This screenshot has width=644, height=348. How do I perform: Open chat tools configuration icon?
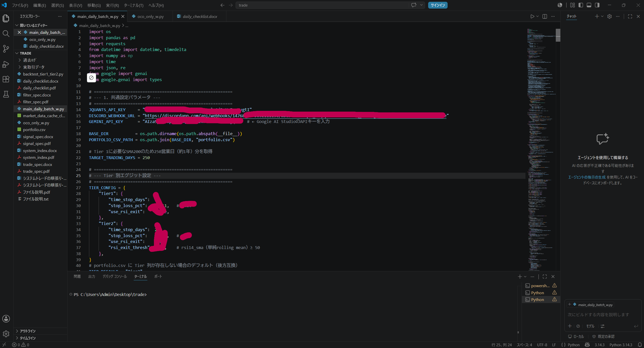603,326
